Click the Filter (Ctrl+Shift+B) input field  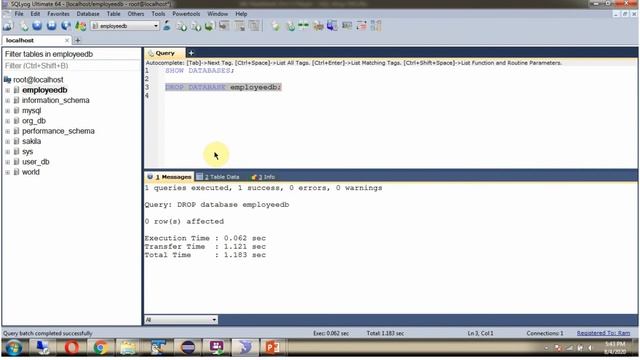(71, 66)
